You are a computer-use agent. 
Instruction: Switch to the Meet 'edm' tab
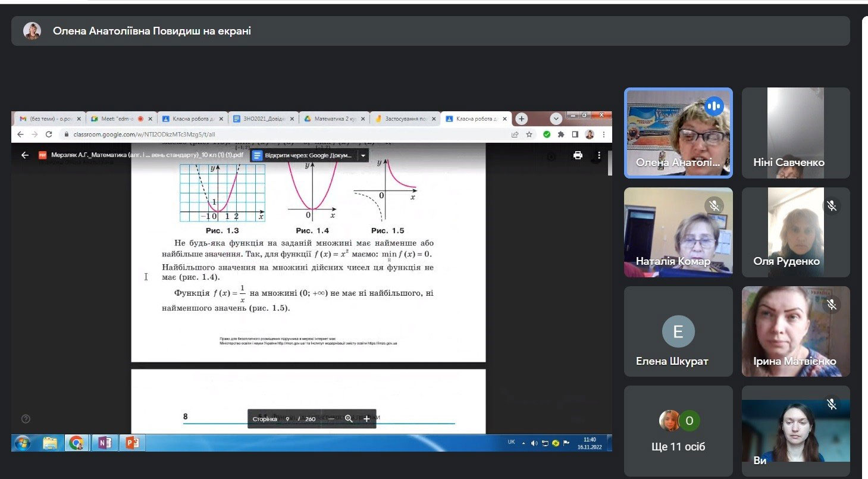point(120,118)
